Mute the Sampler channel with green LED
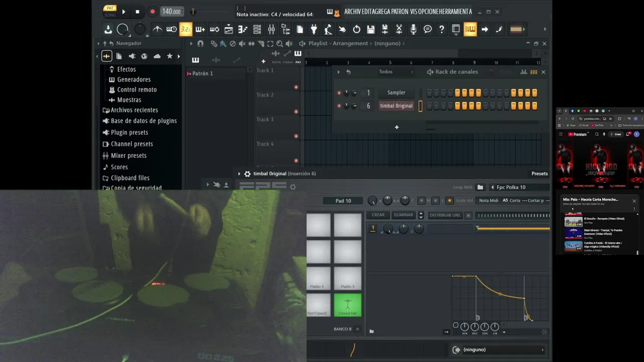The width and height of the screenshot is (644, 362). pos(339,93)
